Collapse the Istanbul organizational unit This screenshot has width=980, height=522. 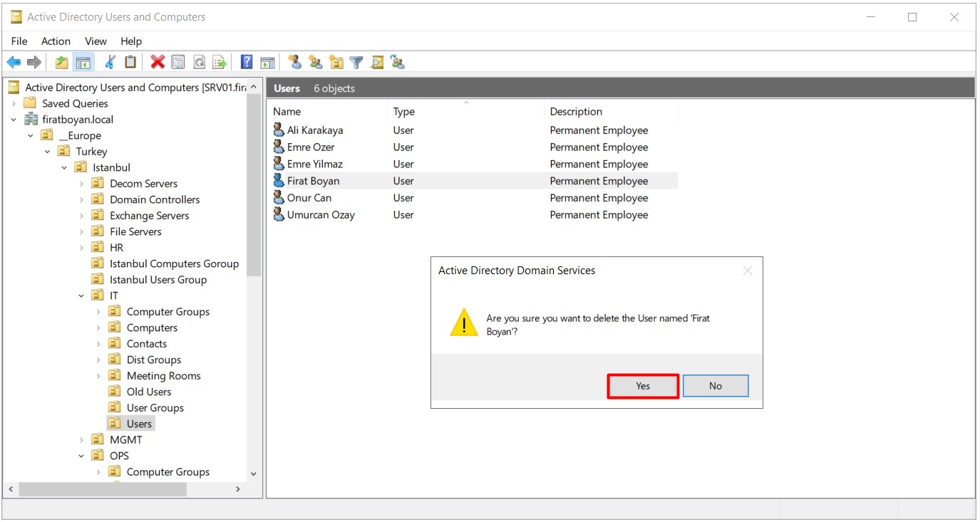tap(64, 167)
